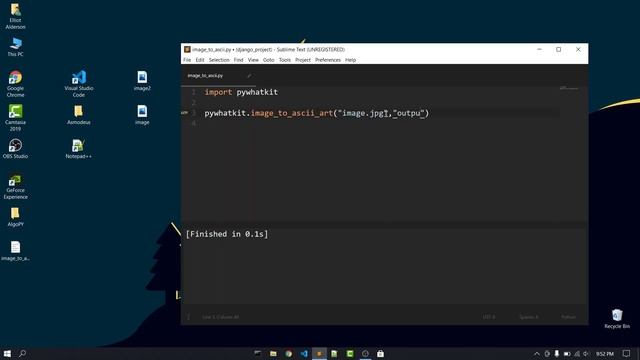This screenshot has width=640, height=360.
Task: Click the "import pywhatkit" line
Action: pyautogui.click(x=241, y=92)
